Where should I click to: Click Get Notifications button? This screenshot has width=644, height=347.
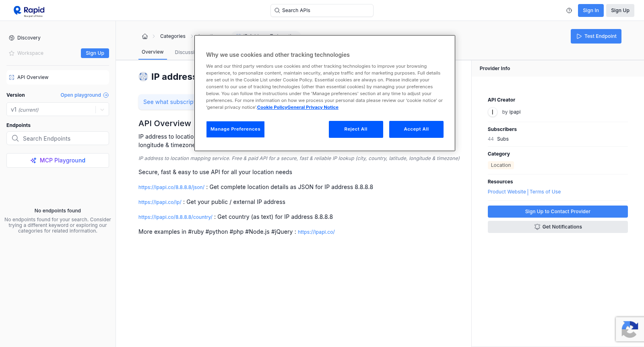557,227
